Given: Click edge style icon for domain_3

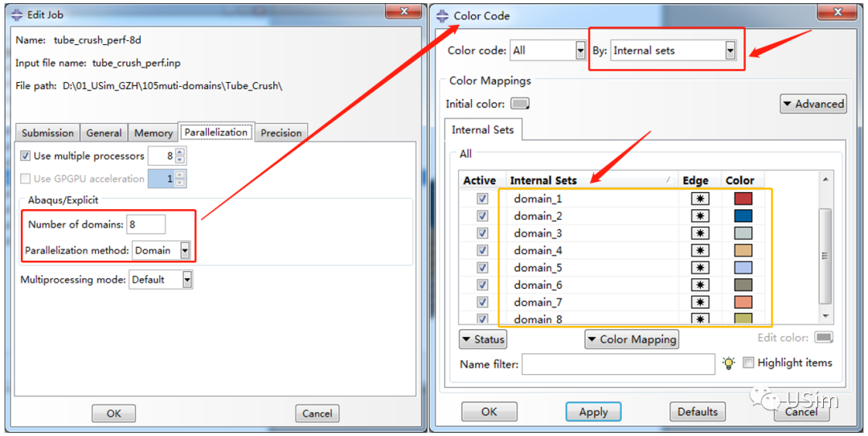Looking at the screenshot, I should click(x=700, y=232).
